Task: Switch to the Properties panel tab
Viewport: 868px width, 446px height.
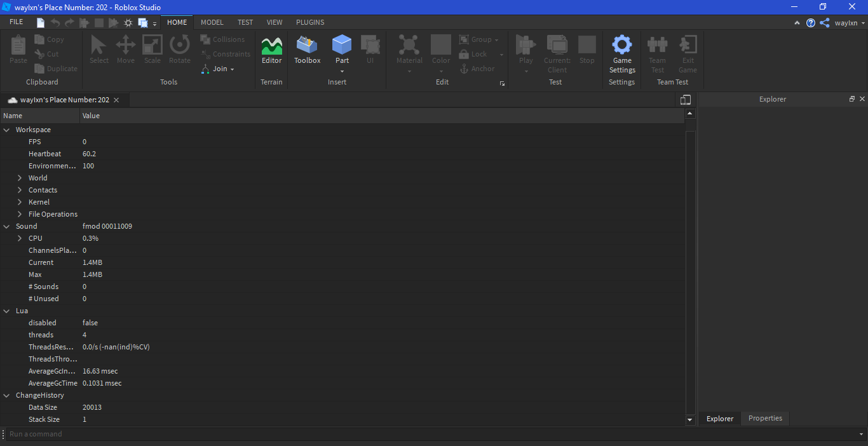Action: (765, 418)
